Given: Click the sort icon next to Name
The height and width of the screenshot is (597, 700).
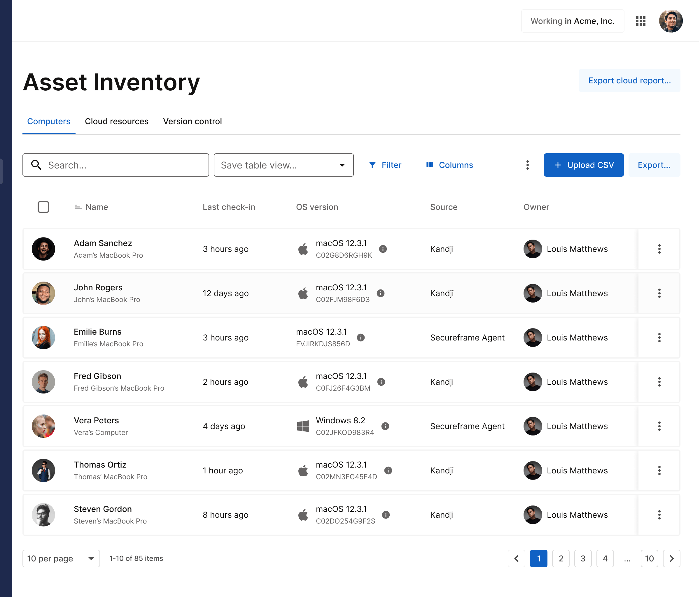Looking at the screenshot, I should 78,207.
